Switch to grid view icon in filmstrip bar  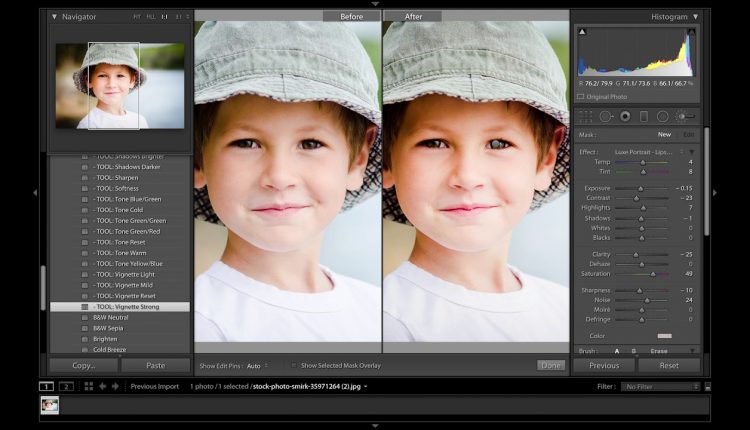click(88, 386)
